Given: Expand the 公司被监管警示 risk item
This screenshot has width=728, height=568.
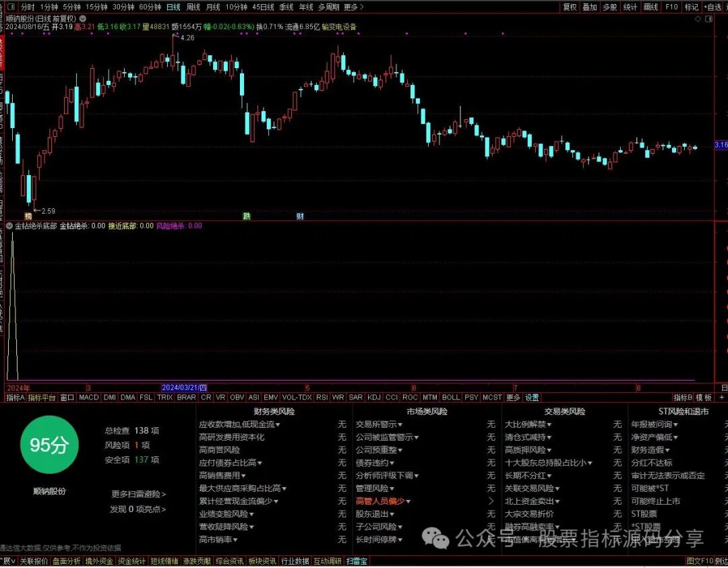Looking at the screenshot, I should [x=387, y=437].
